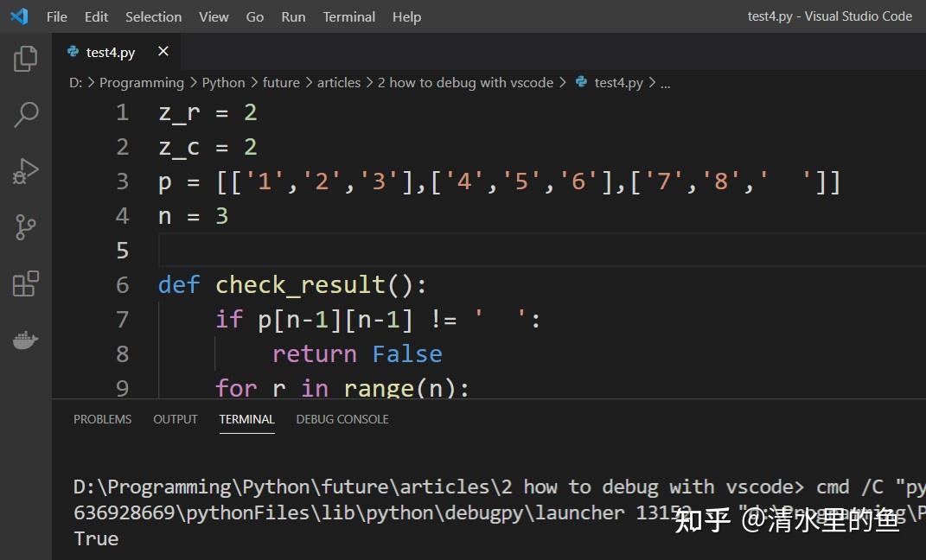Place cursor on empty line 5

click(541, 251)
